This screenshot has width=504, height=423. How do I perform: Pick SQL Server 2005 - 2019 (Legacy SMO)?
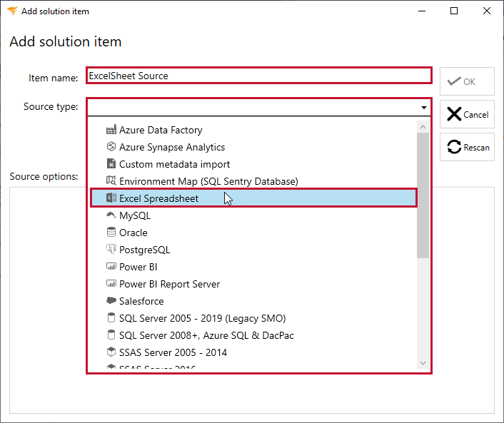[253, 318]
